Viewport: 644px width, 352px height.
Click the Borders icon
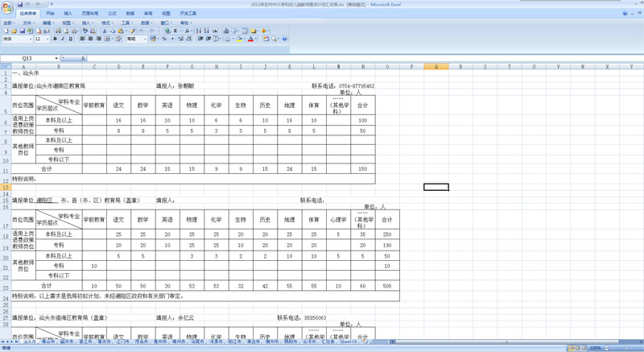pyautogui.click(x=228, y=39)
